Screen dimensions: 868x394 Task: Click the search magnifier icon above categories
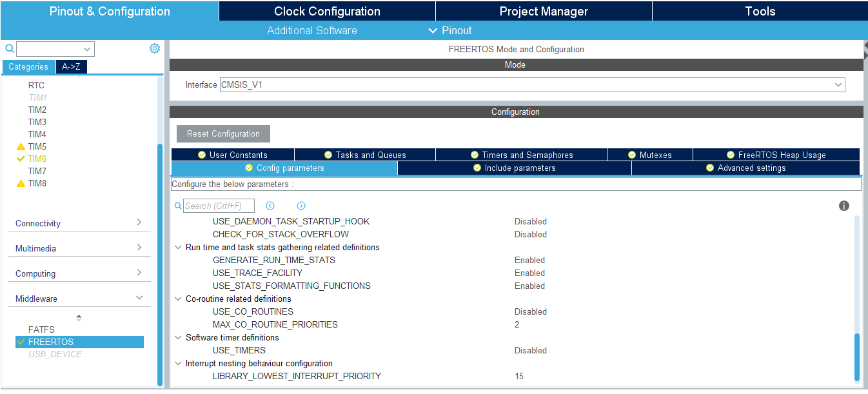pyautogui.click(x=9, y=48)
